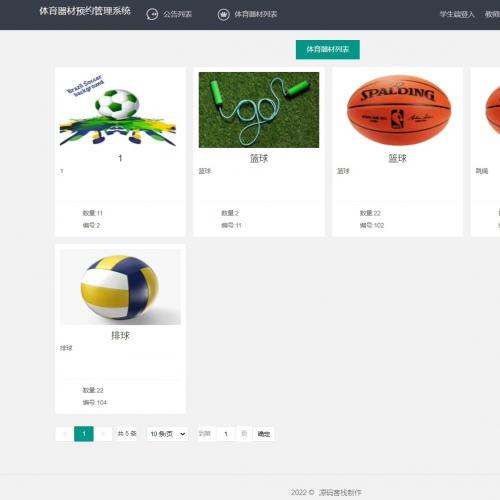The height and width of the screenshot is (500, 500).
Task: Click the 公告列表 chat bubble icon
Action: 152,14
